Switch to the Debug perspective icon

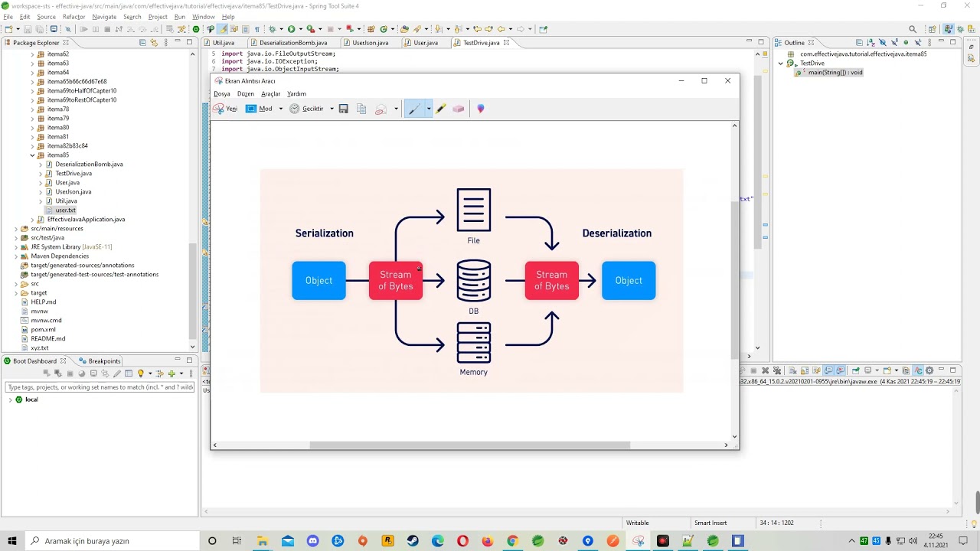coord(960,29)
